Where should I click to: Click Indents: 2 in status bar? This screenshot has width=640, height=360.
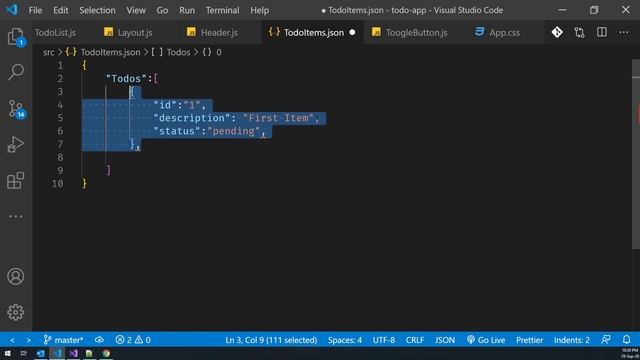click(x=572, y=340)
